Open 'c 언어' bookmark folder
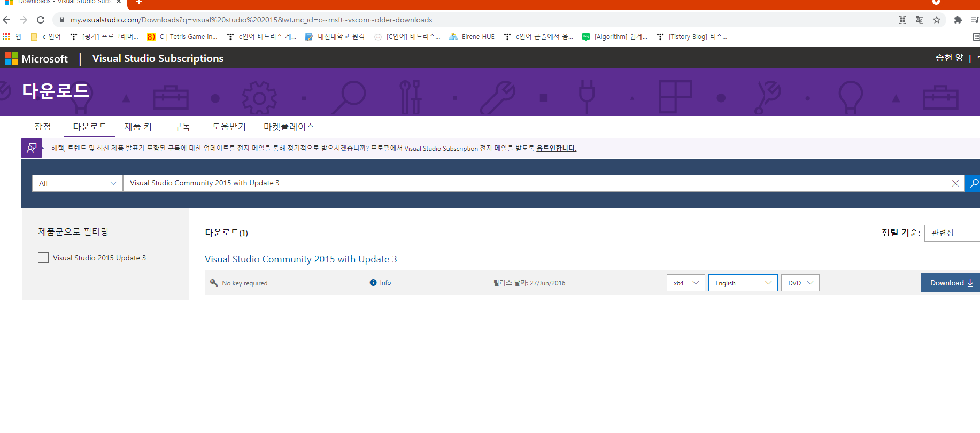The height and width of the screenshot is (433, 980). (x=45, y=36)
